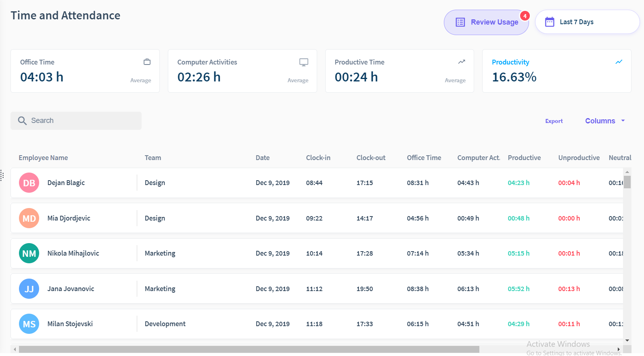The image size is (644, 356).
Task: Click the trend arrow icon in Productive Time card
Action: 461,62
